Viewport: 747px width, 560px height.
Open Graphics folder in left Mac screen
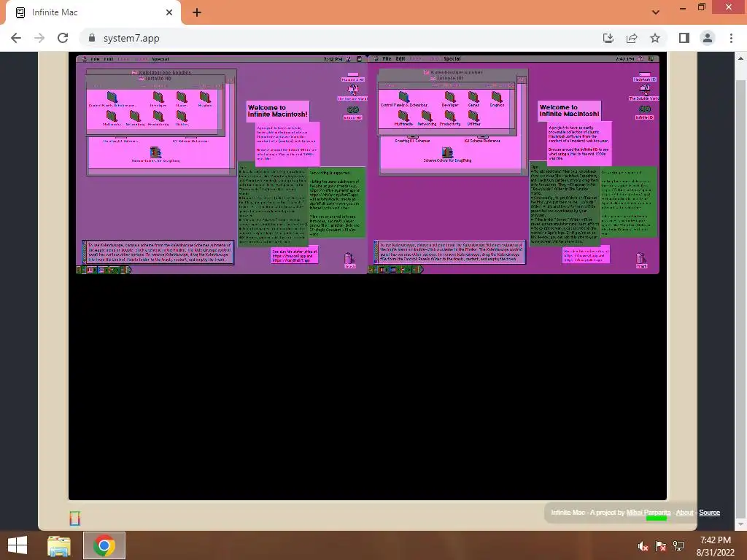[205, 99]
